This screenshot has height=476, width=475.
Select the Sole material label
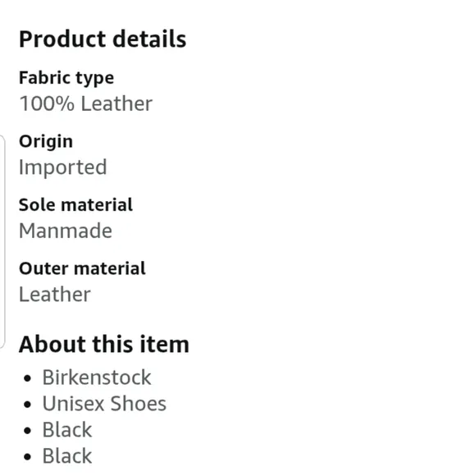click(x=75, y=204)
